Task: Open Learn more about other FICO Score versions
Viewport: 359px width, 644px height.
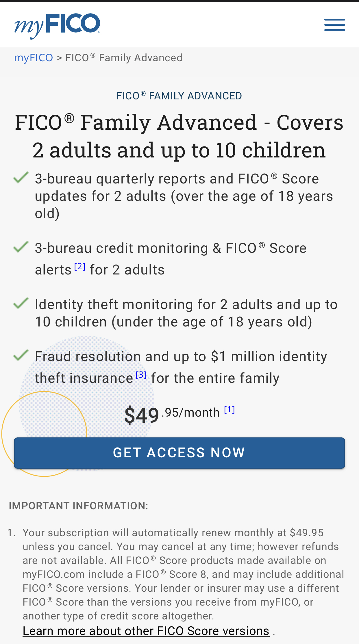Action: click(x=146, y=631)
